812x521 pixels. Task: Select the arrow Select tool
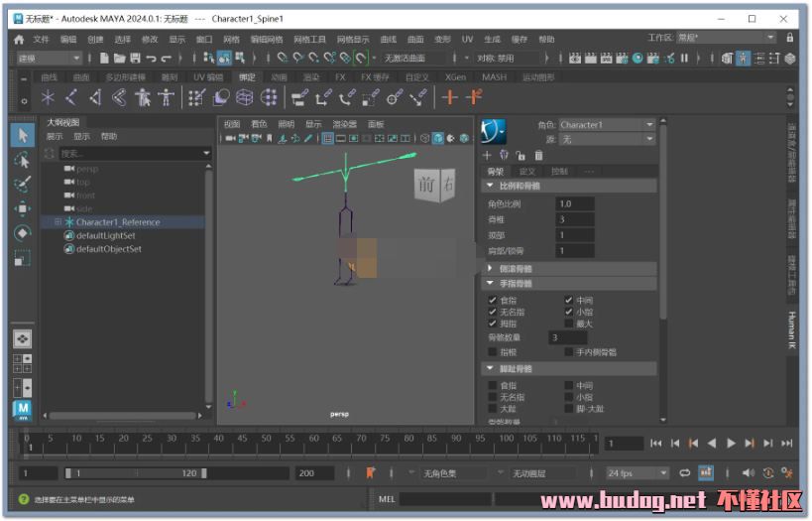click(x=22, y=135)
